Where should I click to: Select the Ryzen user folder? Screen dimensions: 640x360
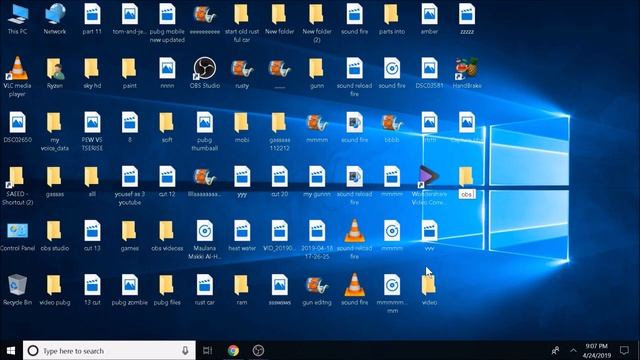point(55,73)
